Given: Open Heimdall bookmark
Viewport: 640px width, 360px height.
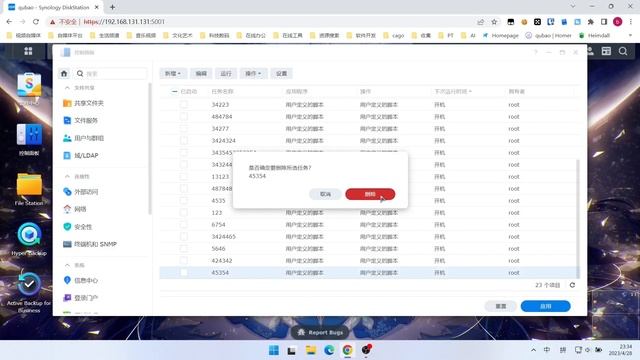Looking at the screenshot, I should click(595, 36).
